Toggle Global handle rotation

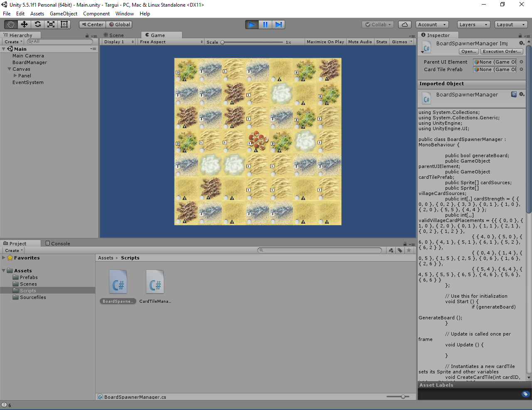120,25
